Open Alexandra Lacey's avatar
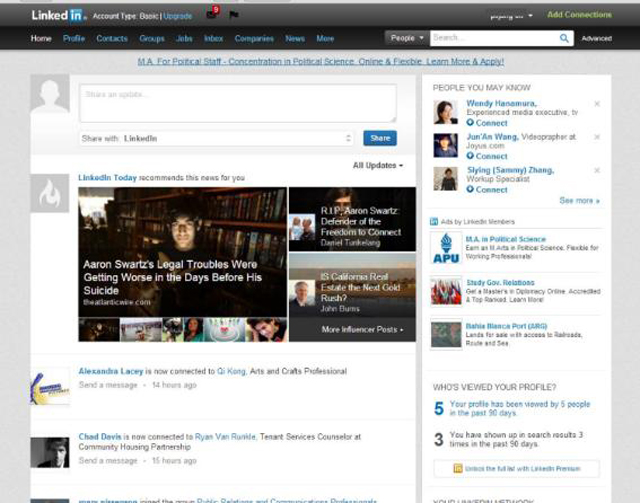This screenshot has width=640, height=503. click(x=50, y=387)
